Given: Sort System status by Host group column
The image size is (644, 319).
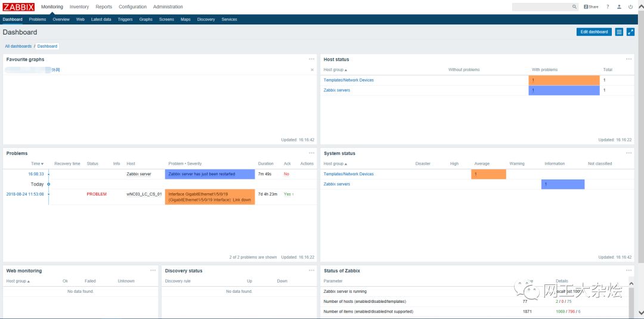Looking at the screenshot, I should click(x=335, y=164).
